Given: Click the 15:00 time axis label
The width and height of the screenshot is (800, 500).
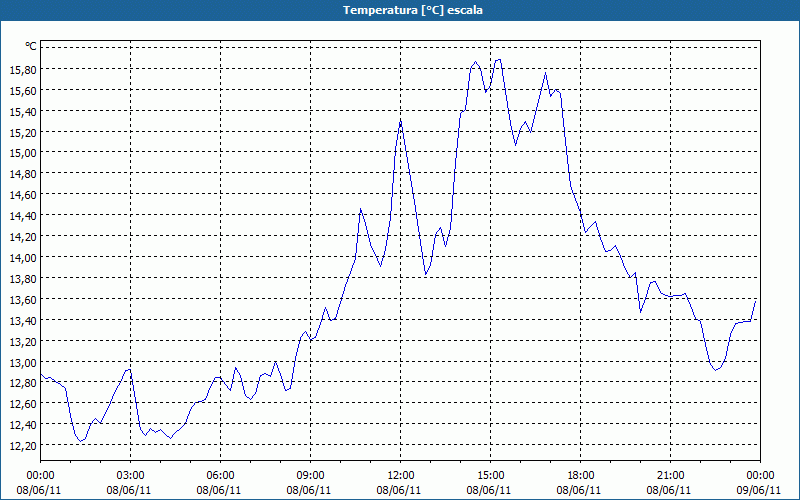Looking at the screenshot, I should pyautogui.click(x=491, y=476).
